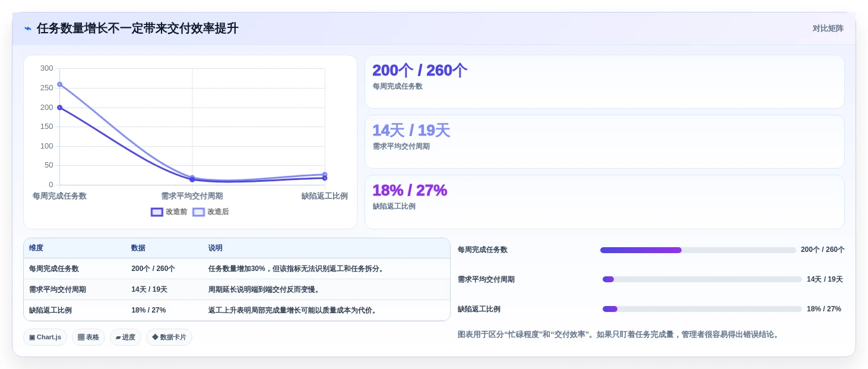Click x-axis label 需求平均交付周期 on chart
The image size is (868, 369).
[x=192, y=196]
